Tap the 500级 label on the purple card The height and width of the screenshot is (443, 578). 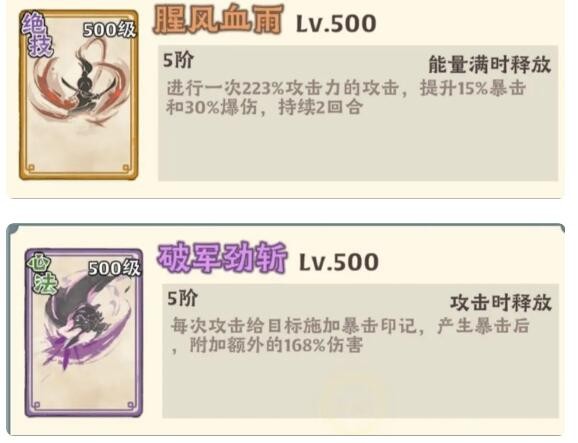pyautogui.click(x=114, y=268)
